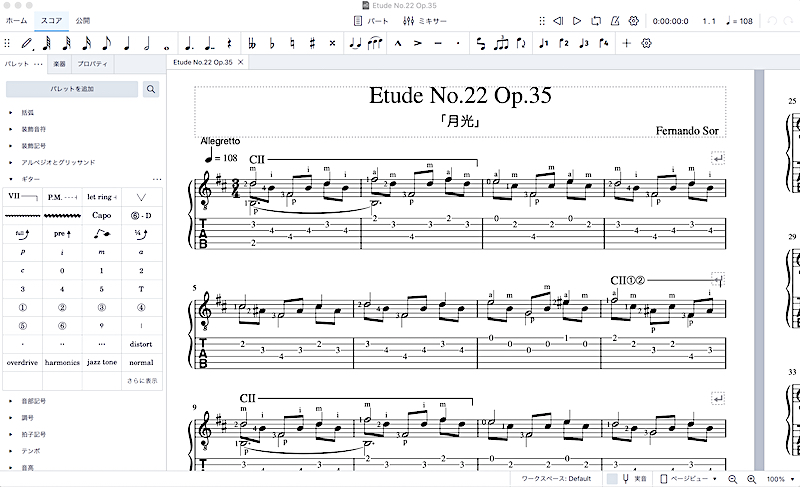Toggle the double augmentation dot
The width and height of the screenshot is (800, 487).
(209, 44)
